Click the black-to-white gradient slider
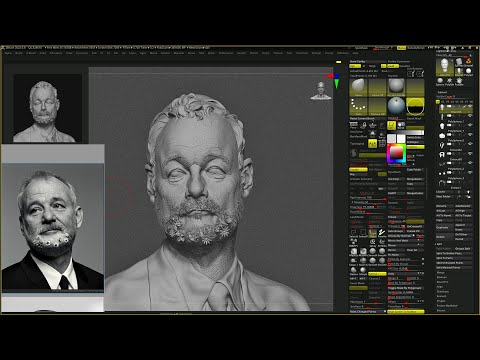The height and width of the screenshot is (360, 480). (x=406, y=132)
